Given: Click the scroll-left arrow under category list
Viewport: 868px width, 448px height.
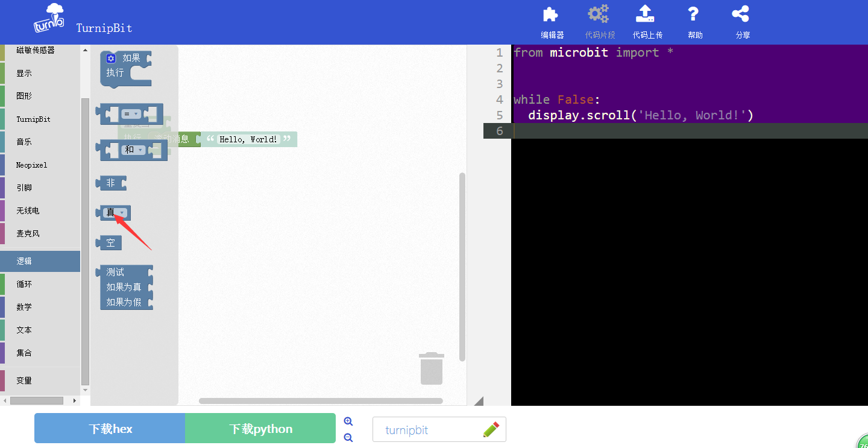Looking at the screenshot, I should [x=4, y=400].
